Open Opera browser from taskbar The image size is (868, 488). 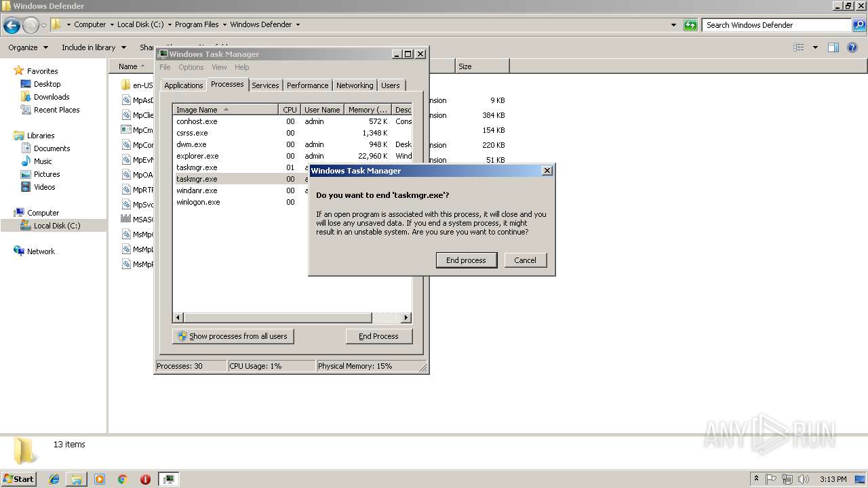click(145, 479)
